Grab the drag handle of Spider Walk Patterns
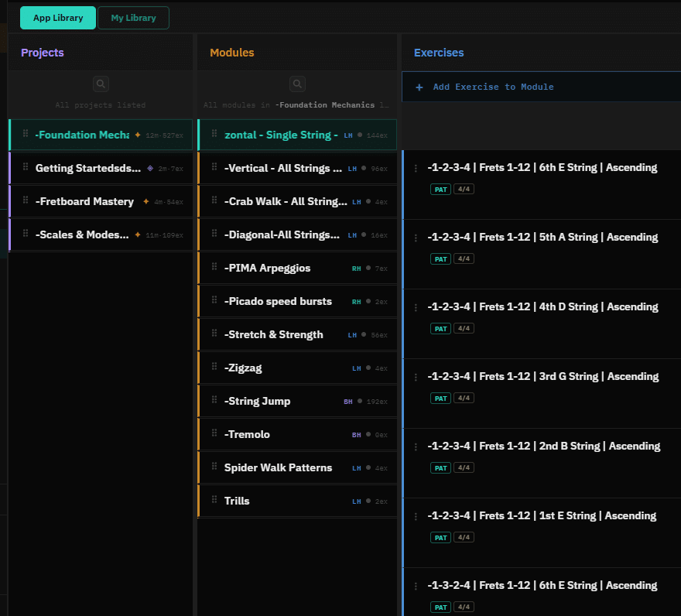The height and width of the screenshot is (616, 681). (214, 466)
